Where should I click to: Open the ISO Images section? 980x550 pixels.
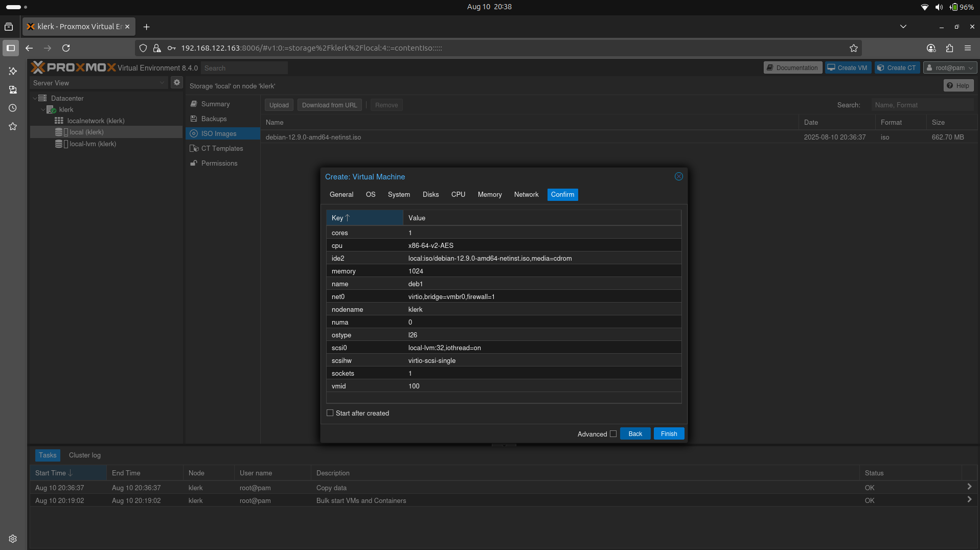point(219,133)
